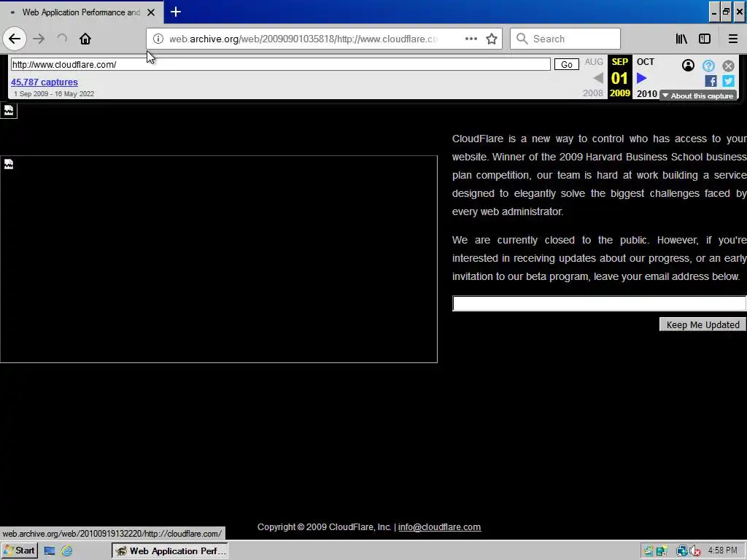Open the Library icon in toolbar
This screenshot has height=560, width=747.
point(681,39)
